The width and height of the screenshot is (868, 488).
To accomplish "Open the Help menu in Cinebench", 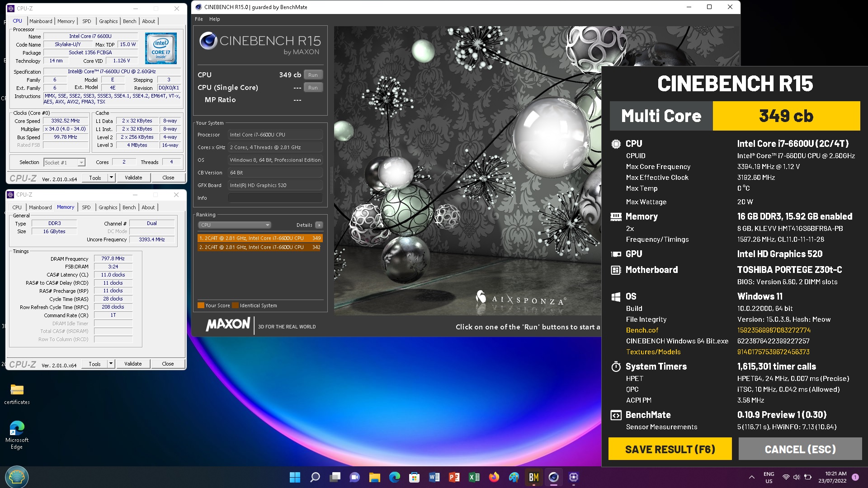I will point(215,19).
